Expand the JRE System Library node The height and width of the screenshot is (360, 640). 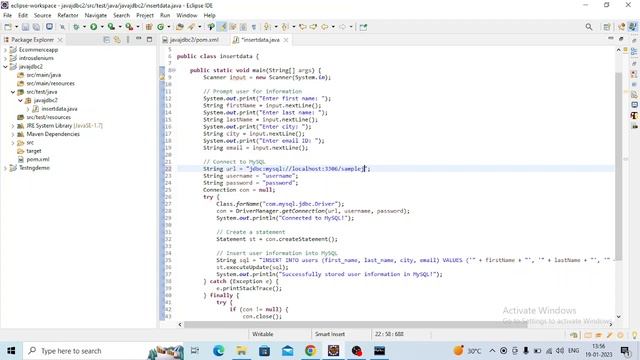point(13,126)
